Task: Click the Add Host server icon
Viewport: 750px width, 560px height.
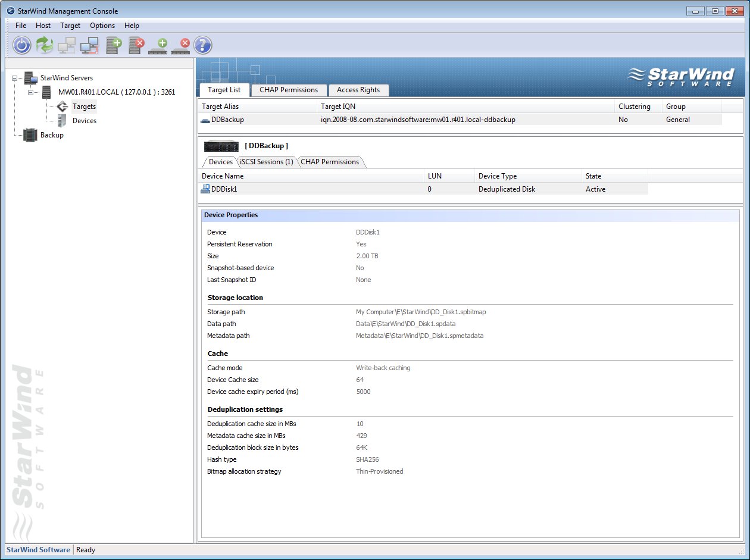Action: 113,45
